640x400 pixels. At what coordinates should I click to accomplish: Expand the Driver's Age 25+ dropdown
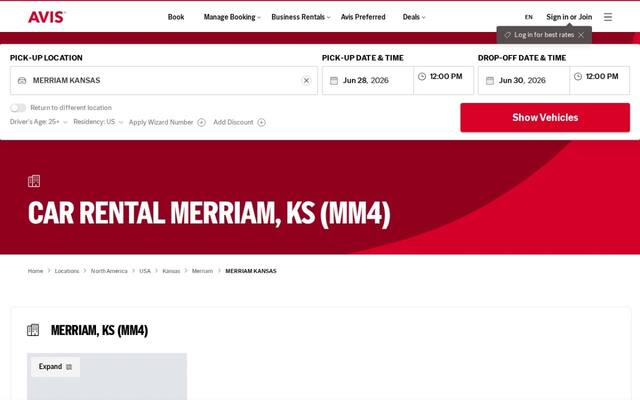[x=38, y=122]
